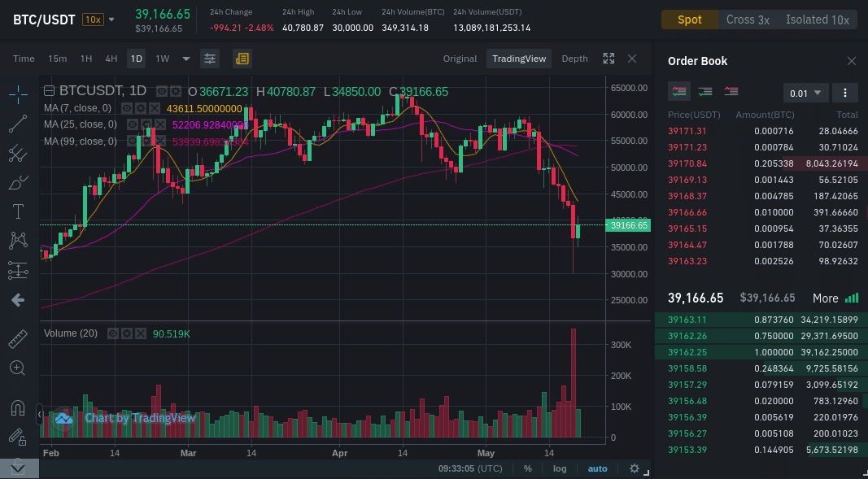Open MA 7 indicator settings
Image resolution: width=868 pixels, height=479 pixels.
tap(141, 108)
